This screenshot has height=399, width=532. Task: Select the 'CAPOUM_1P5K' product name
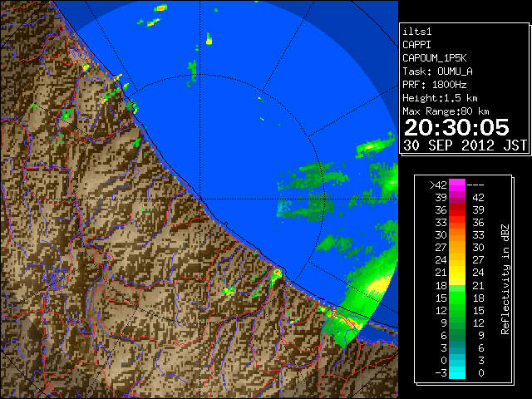click(435, 58)
